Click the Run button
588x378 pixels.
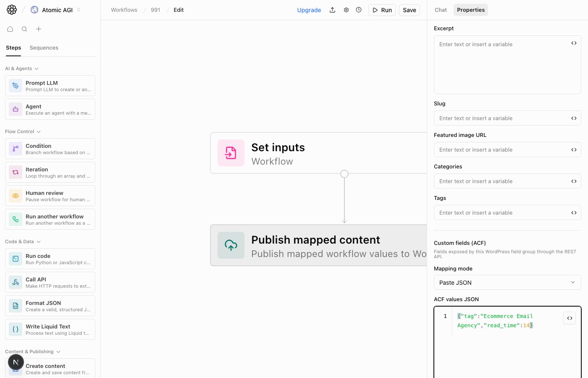[x=382, y=10]
